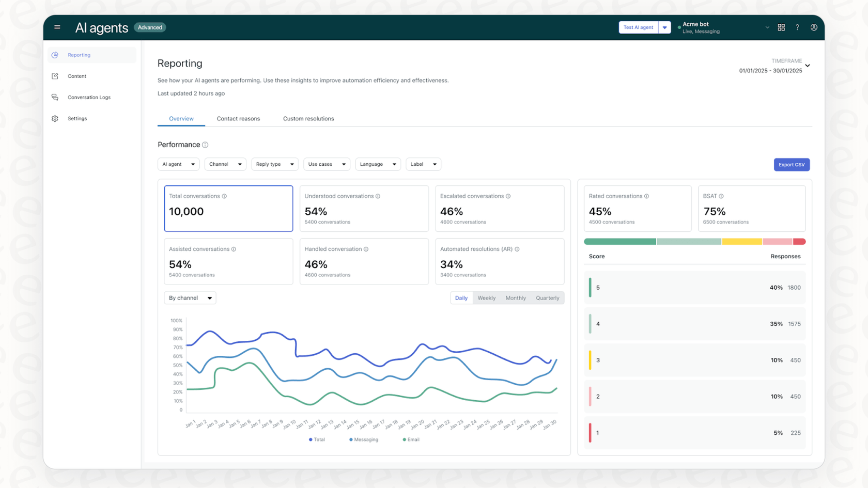The height and width of the screenshot is (488, 868).
Task: Click the Test AI agent button
Action: [x=638, y=27]
